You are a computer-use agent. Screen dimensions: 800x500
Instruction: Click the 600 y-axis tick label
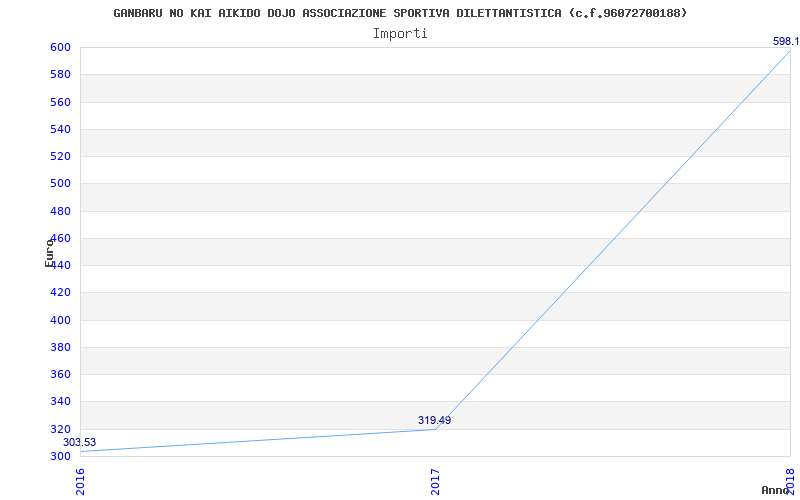click(x=60, y=47)
